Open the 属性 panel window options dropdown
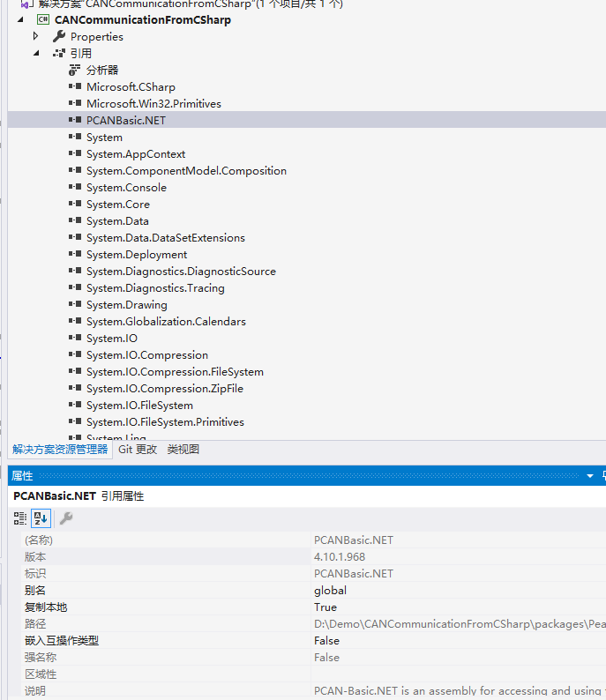Screen dimensions: 606x700 click(590, 476)
